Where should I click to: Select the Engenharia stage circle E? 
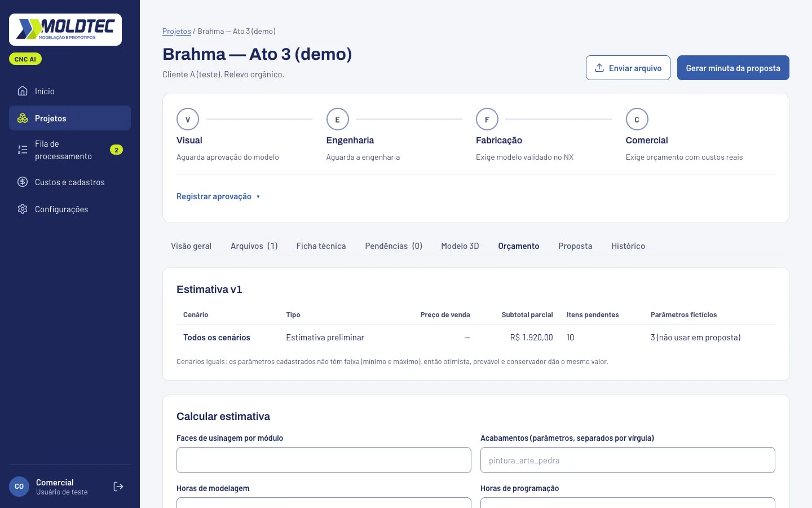pos(338,119)
